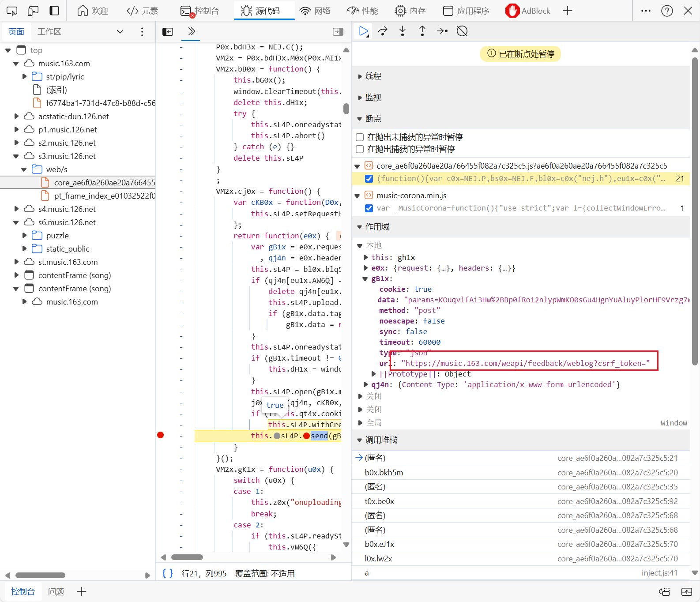The image size is (700, 602).
Task: Enable pause on caught exceptions checkbox
Action: pos(360,149)
